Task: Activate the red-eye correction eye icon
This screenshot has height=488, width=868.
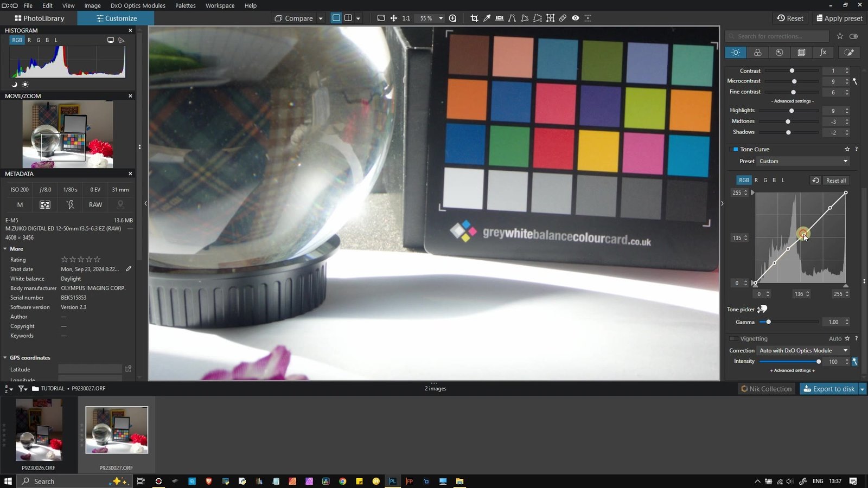Action: click(x=575, y=18)
